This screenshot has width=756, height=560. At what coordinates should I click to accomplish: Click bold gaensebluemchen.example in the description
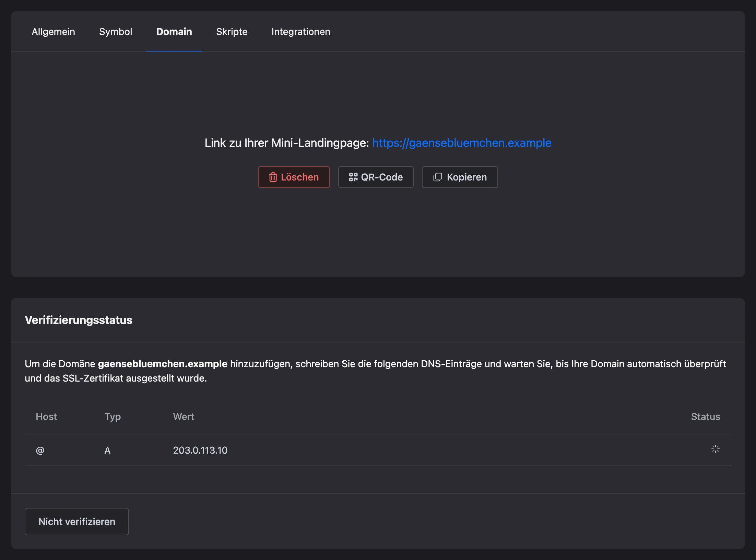click(x=163, y=364)
